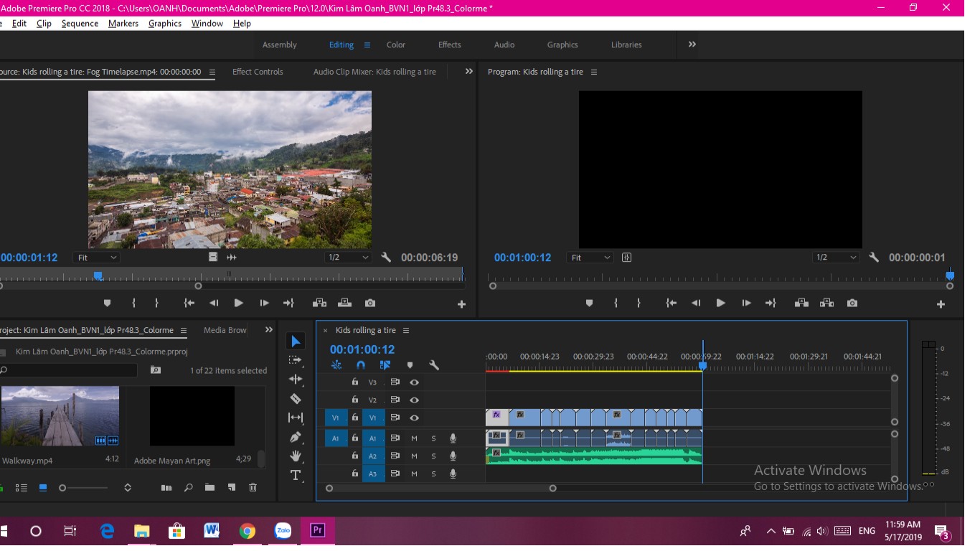Open Source monitor 1/2 resolution dropdown
This screenshot has width=980, height=551.
coord(348,258)
